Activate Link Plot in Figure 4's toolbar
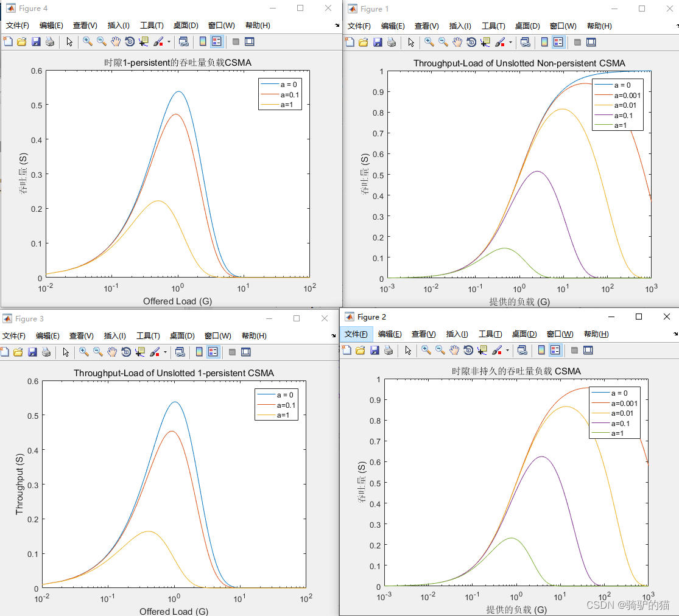The height and width of the screenshot is (616, 679). [x=183, y=41]
